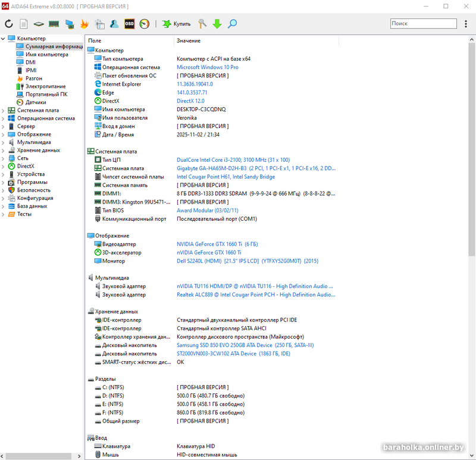Select the CPUID icon in the toolbar
Viewport: 476px width, 460px height.
click(x=38, y=24)
